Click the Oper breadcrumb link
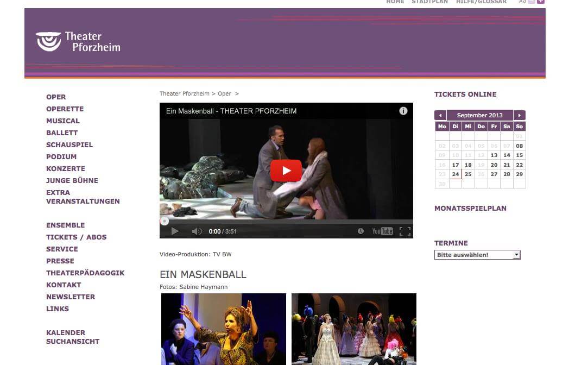Screen dimensions: 588x365 (224, 94)
